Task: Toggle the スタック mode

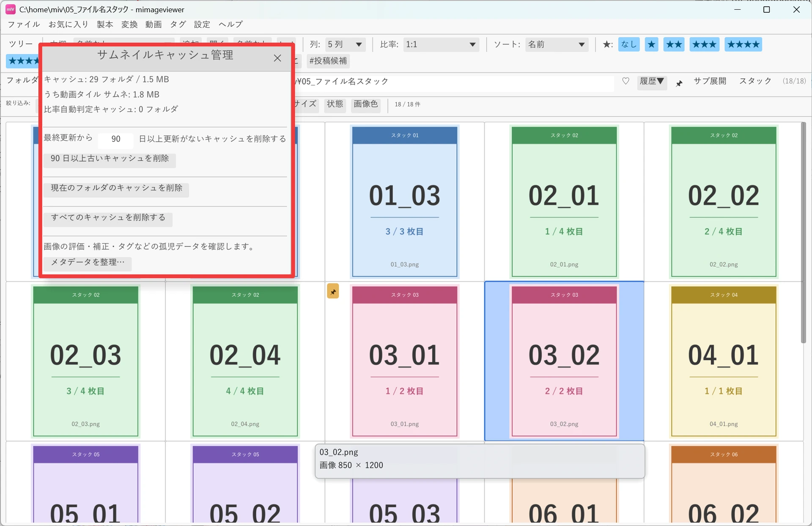Action: tap(755, 81)
